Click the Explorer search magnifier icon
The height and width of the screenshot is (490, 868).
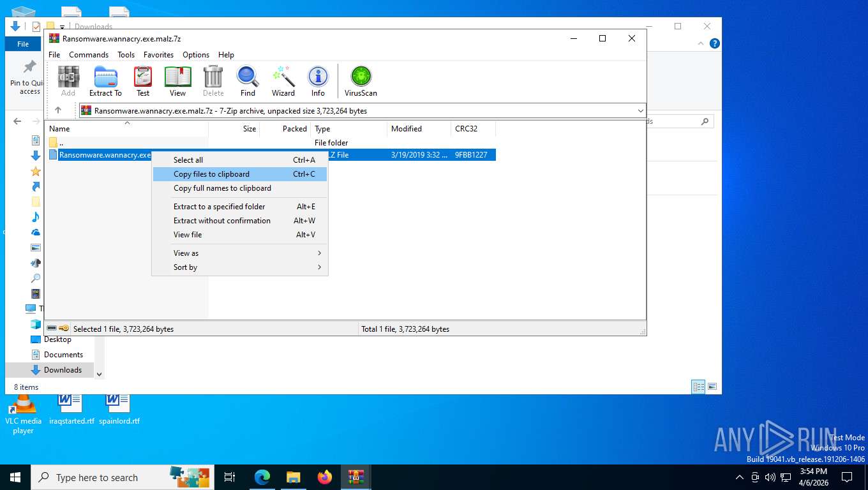(705, 121)
